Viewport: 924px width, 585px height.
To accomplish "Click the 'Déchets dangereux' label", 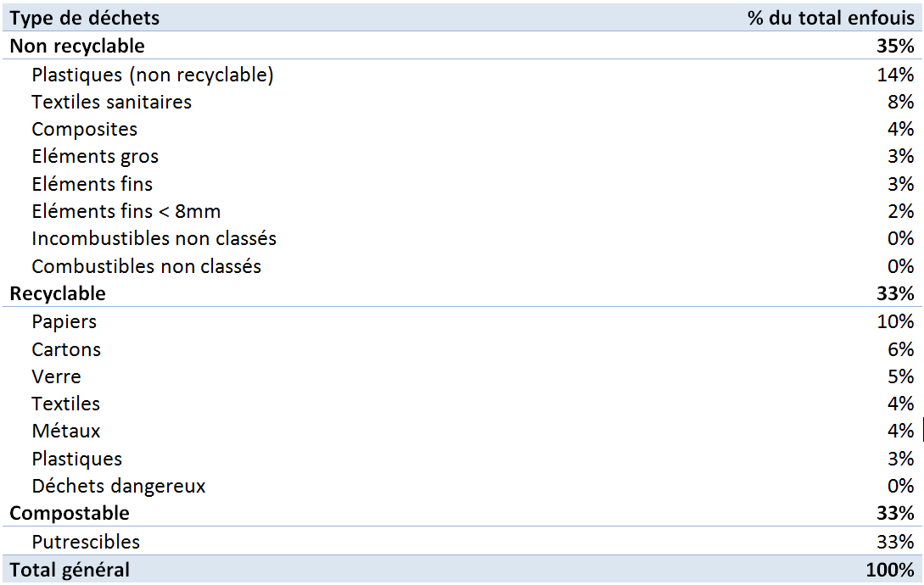I will tap(119, 486).
